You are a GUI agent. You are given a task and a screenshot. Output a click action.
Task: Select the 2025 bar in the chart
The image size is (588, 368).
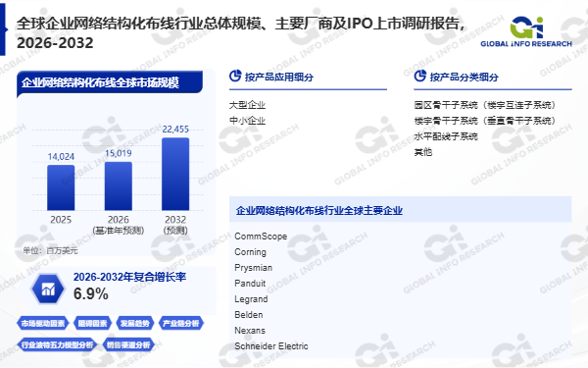click(x=61, y=187)
